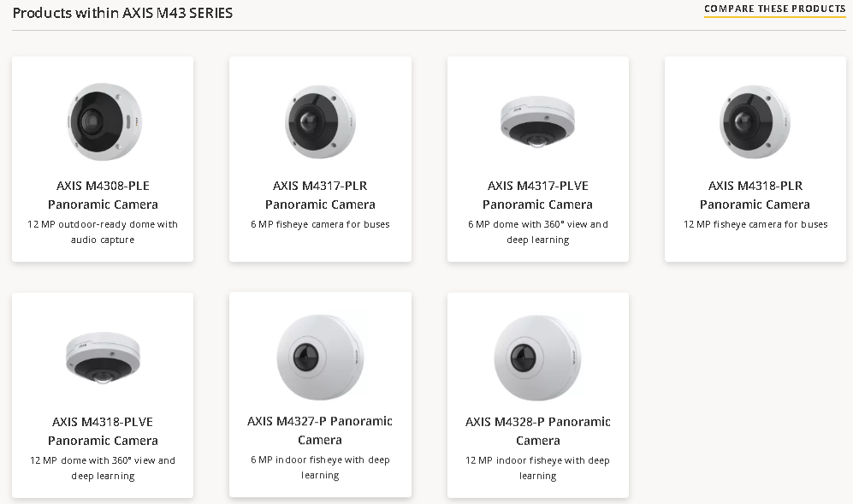Click the '6 MP indoor fisheye' description

click(320, 467)
